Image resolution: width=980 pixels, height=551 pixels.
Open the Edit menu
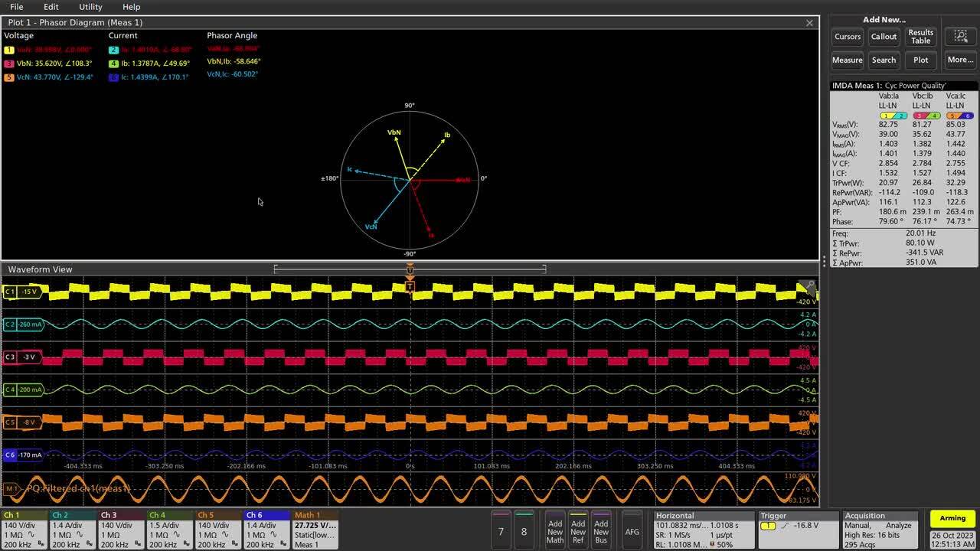(x=51, y=7)
